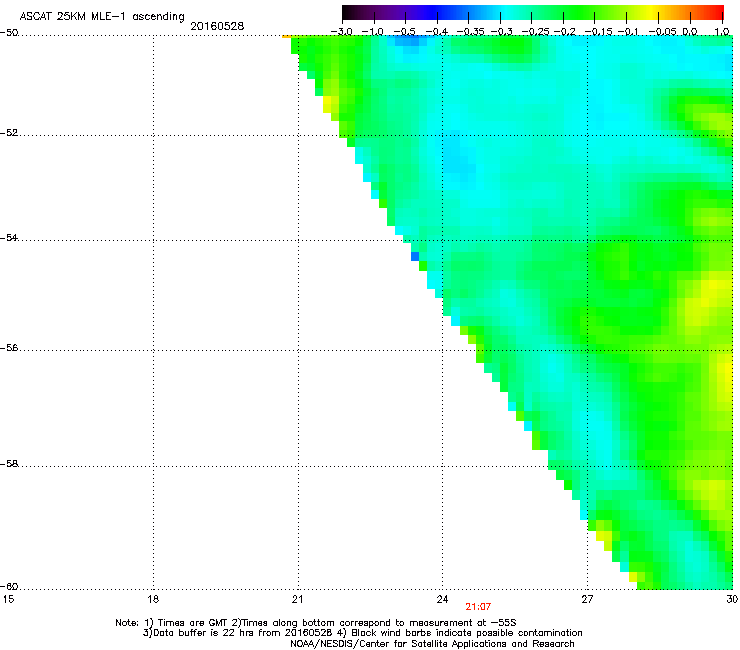The height and width of the screenshot is (650, 740).
Task: Click the colorbar label -0.4
Action: coord(437,32)
